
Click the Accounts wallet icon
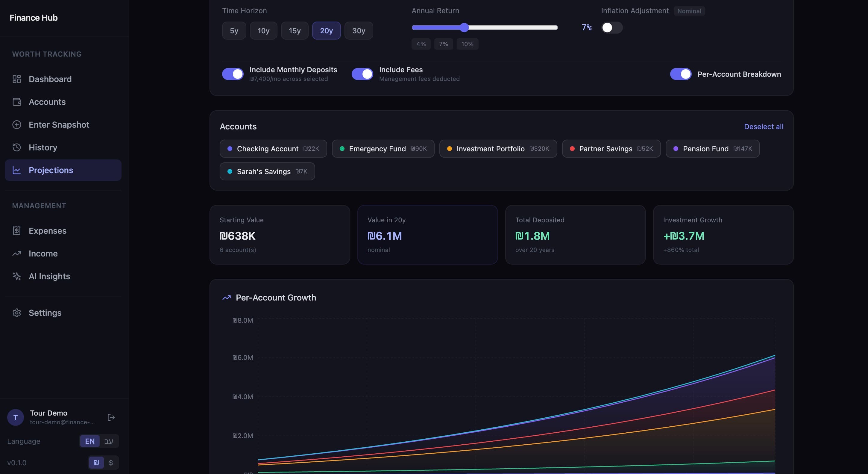coord(16,102)
